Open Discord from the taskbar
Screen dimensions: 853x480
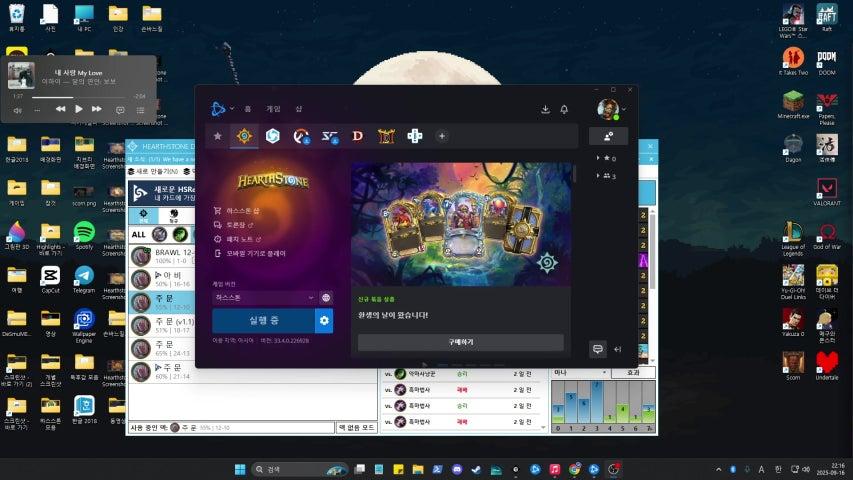click(457, 469)
